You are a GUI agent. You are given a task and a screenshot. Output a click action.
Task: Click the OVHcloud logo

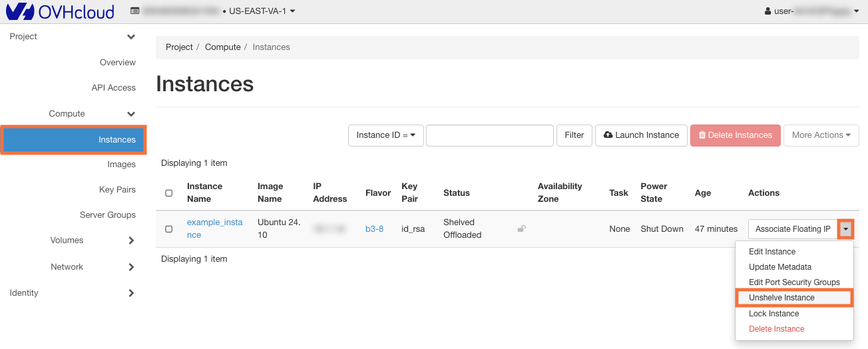(x=60, y=11)
